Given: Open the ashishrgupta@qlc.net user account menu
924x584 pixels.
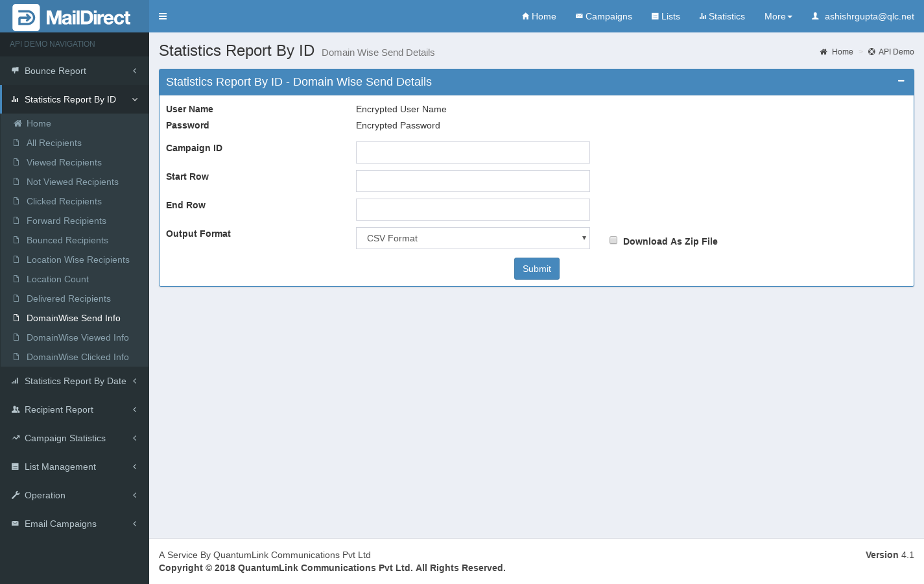Looking at the screenshot, I should coord(862,16).
